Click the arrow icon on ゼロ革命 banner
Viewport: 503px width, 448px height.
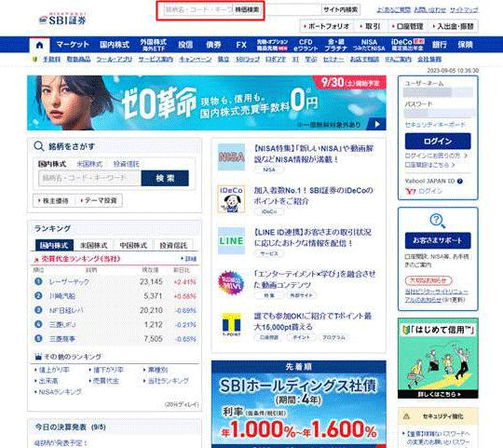377,124
